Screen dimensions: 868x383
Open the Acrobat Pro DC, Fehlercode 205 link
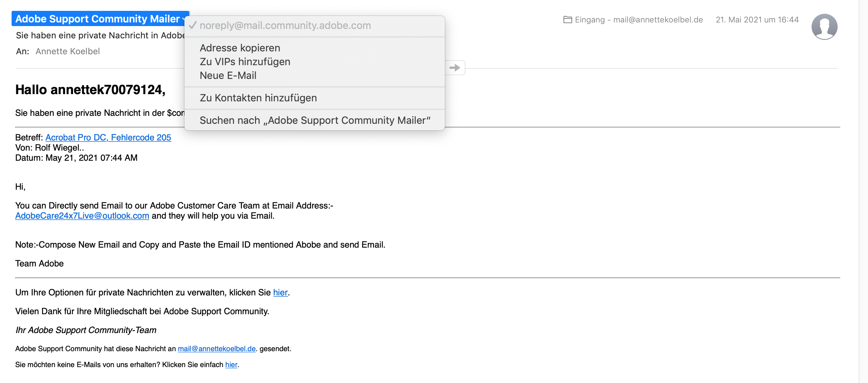click(x=108, y=138)
